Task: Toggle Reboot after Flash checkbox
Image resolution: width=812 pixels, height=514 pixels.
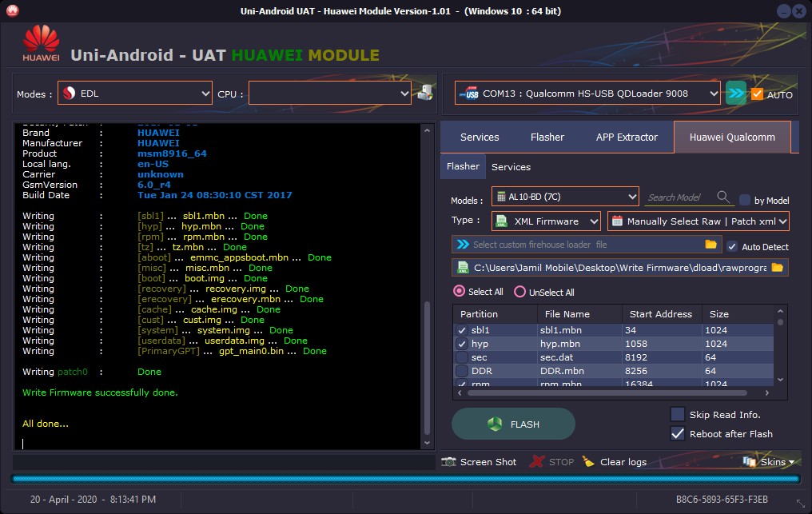Action: pyautogui.click(x=678, y=433)
